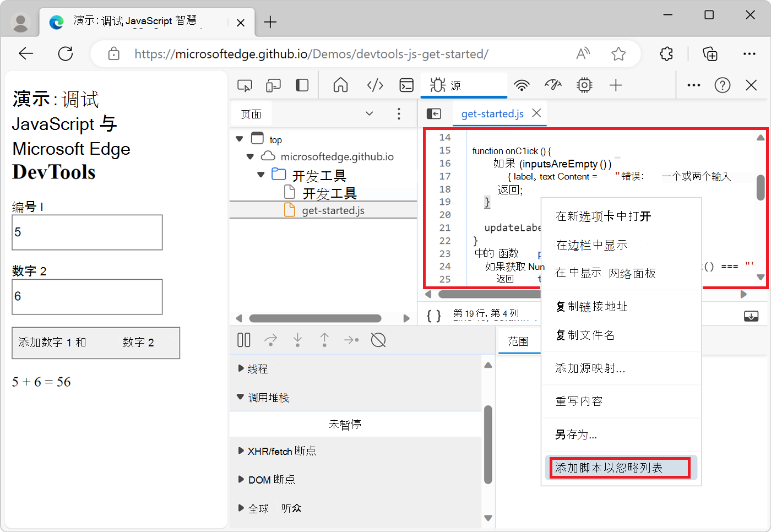This screenshot has width=771, height=532.
Task: Open the Console panel icon
Action: 406,85
